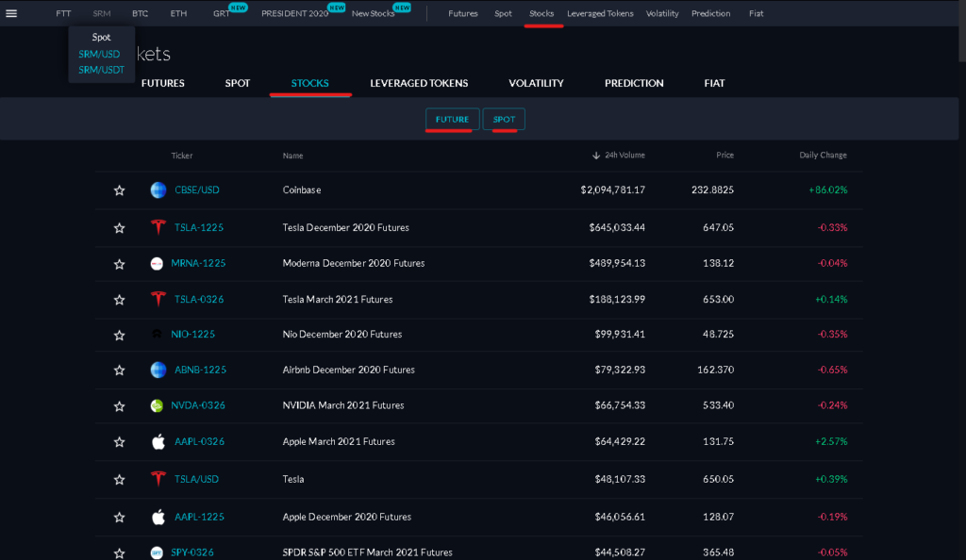Select SRM/USD from the Spot dropdown
Image resolution: width=966 pixels, height=560 pixels.
99,54
